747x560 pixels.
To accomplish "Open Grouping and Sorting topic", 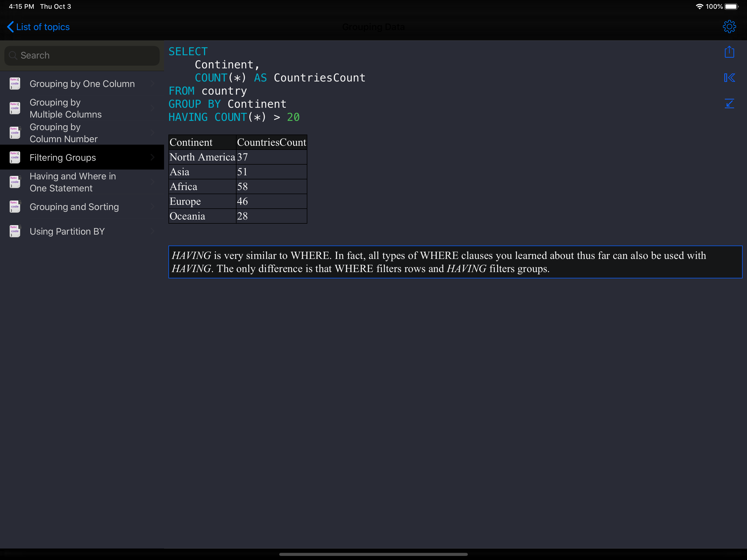I will [x=74, y=207].
